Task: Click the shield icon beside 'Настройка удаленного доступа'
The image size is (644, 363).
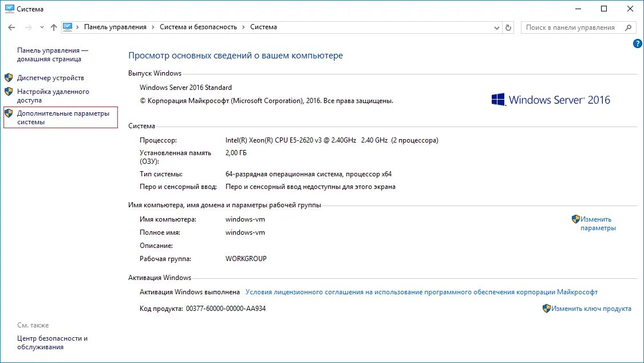Action: point(9,92)
